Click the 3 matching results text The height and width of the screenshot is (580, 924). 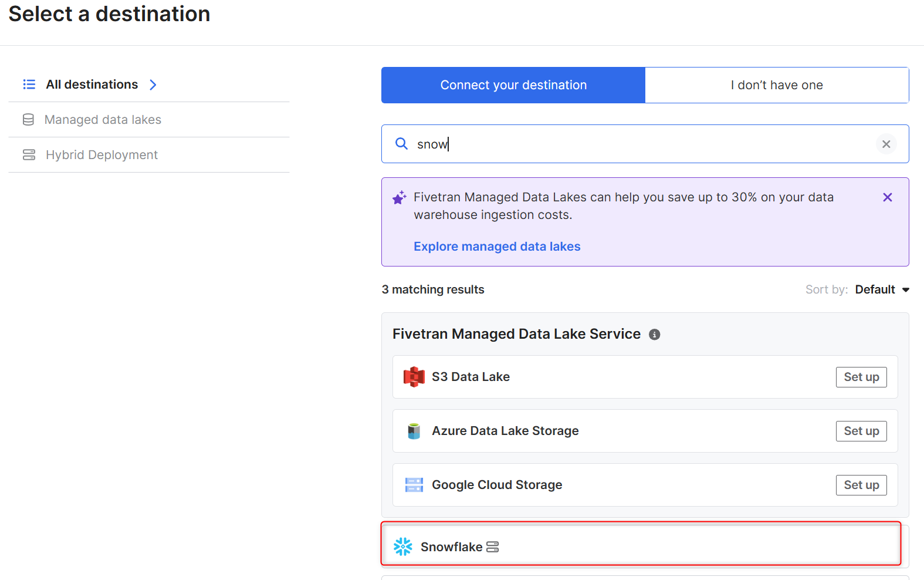pyautogui.click(x=433, y=289)
